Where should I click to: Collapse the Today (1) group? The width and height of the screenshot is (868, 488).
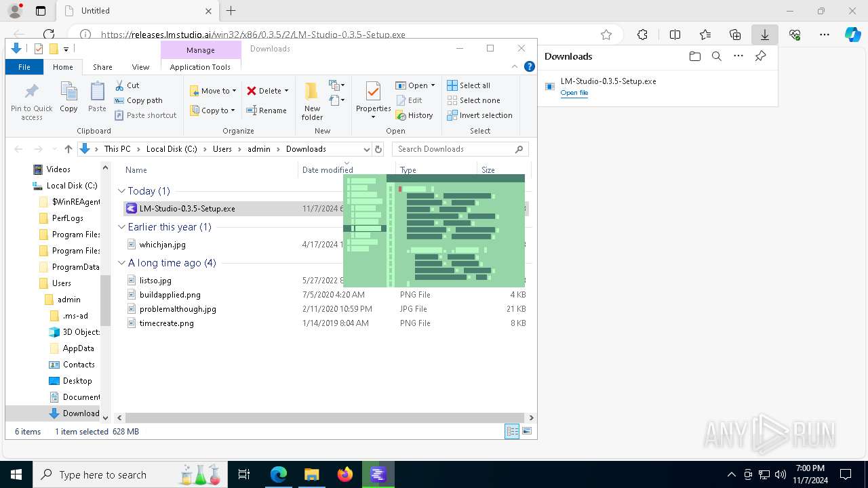121,191
